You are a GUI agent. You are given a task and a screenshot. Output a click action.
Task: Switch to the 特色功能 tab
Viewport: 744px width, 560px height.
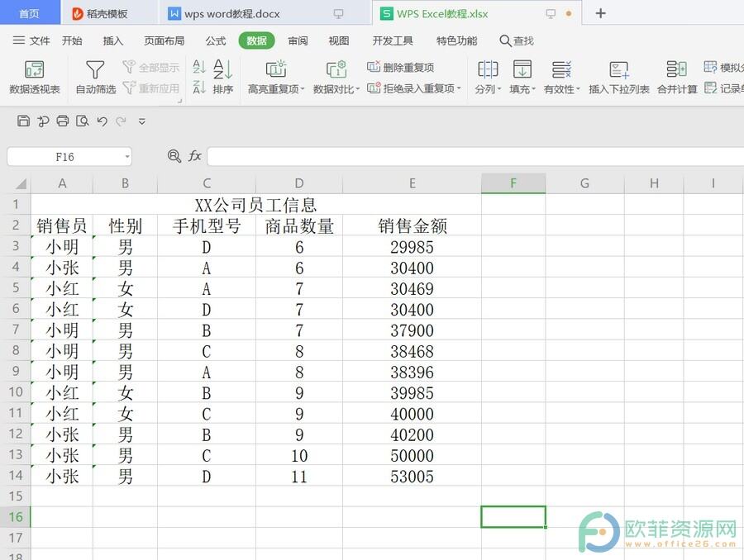pos(456,40)
